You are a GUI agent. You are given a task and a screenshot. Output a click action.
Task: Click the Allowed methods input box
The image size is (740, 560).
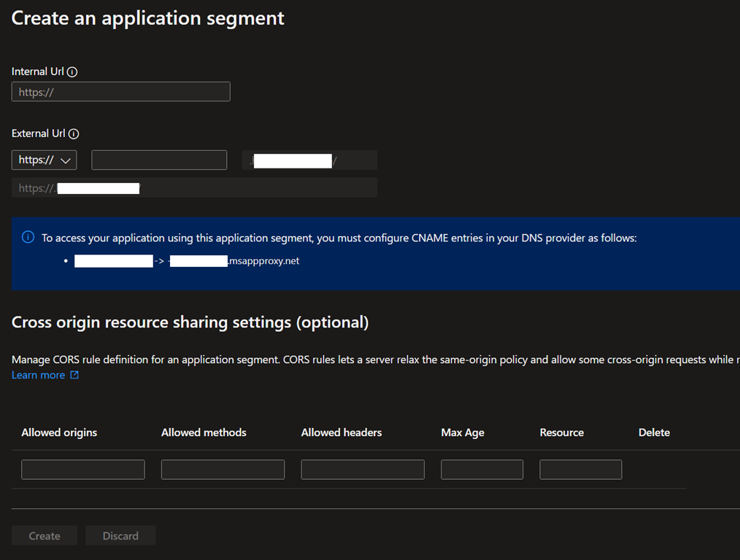point(223,470)
